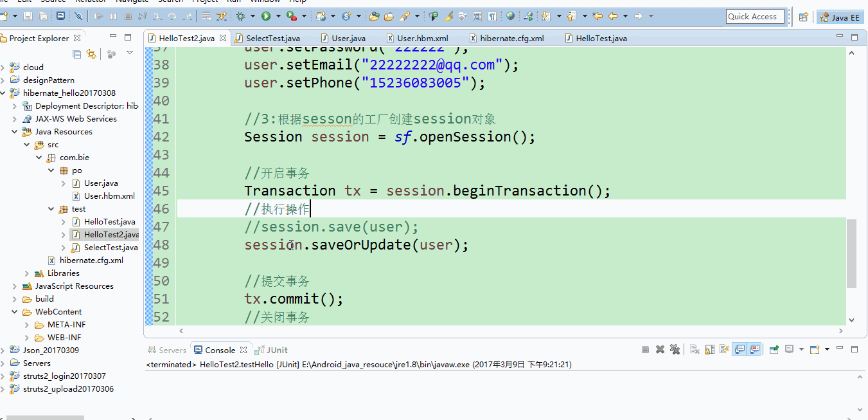
Task: Select hibernate.cfg.xml in Project Explorer tree
Action: click(x=91, y=260)
